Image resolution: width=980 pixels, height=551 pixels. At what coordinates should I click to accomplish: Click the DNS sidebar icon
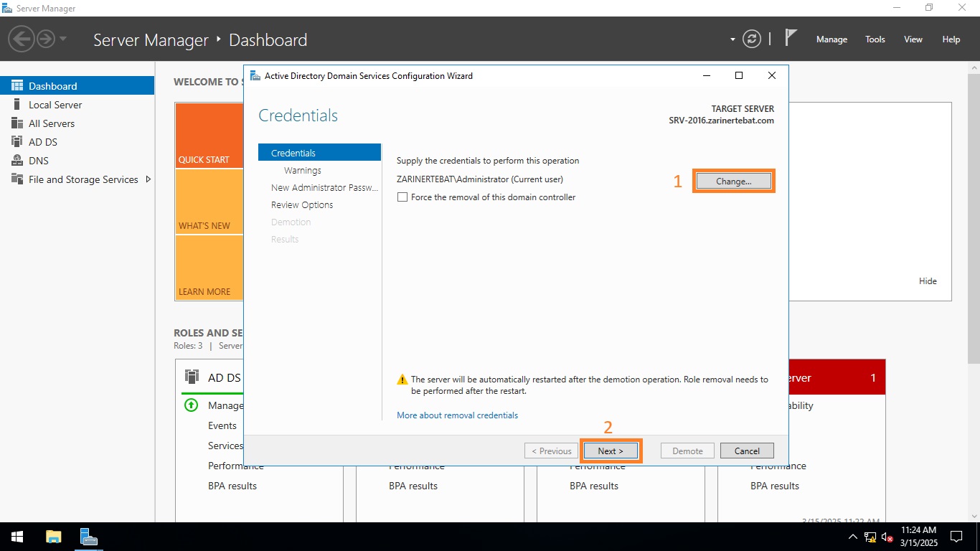17,161
